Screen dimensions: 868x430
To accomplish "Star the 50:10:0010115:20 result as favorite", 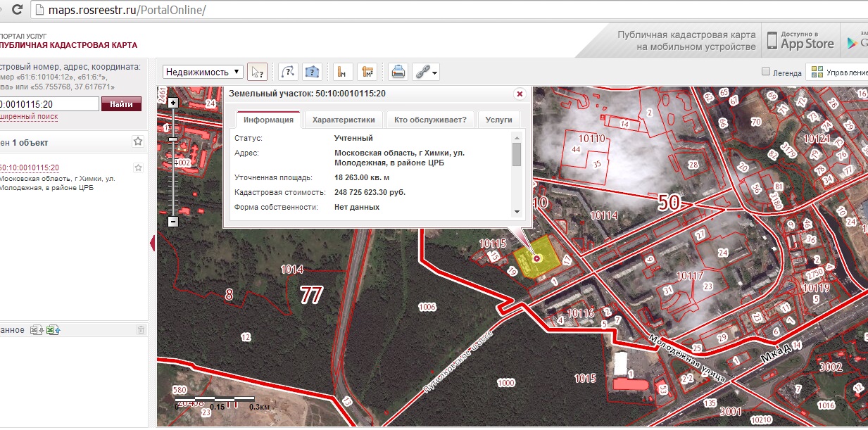I will pos(139,168).
